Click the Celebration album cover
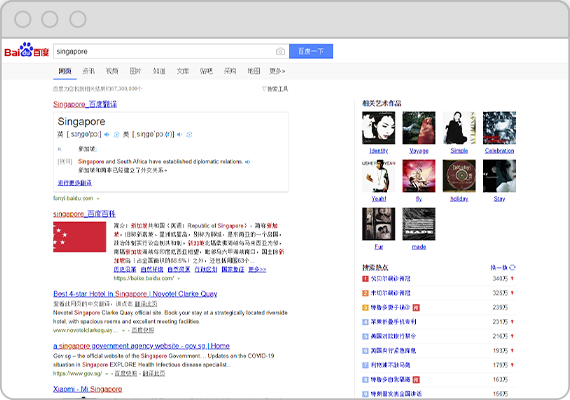Screen dimensions: 570x400 coord(499,128)
